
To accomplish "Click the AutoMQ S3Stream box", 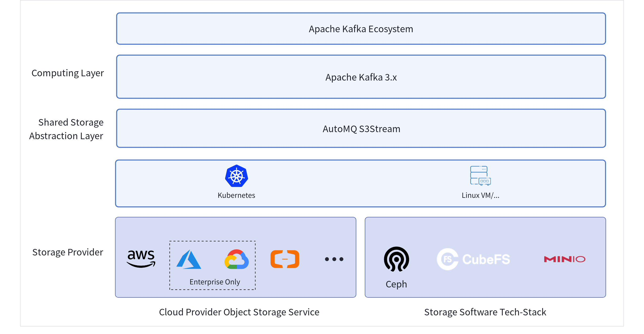I will 361,129.
